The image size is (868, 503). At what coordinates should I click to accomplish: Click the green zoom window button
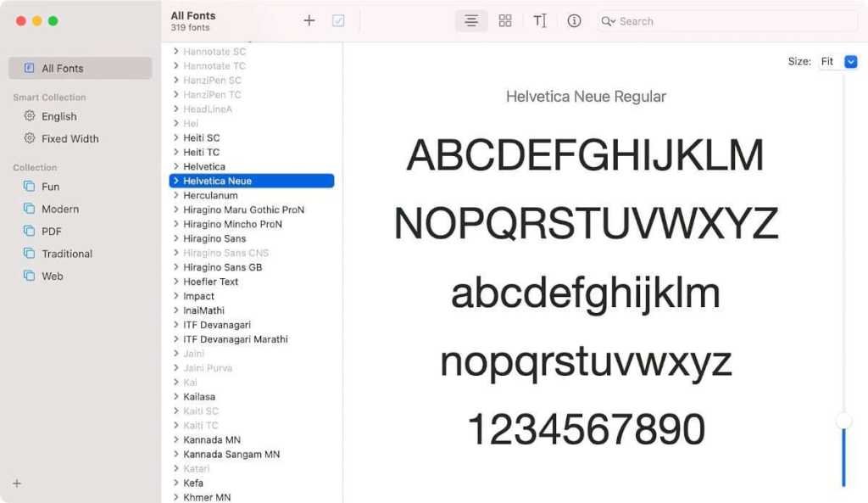tap(53, 21)
